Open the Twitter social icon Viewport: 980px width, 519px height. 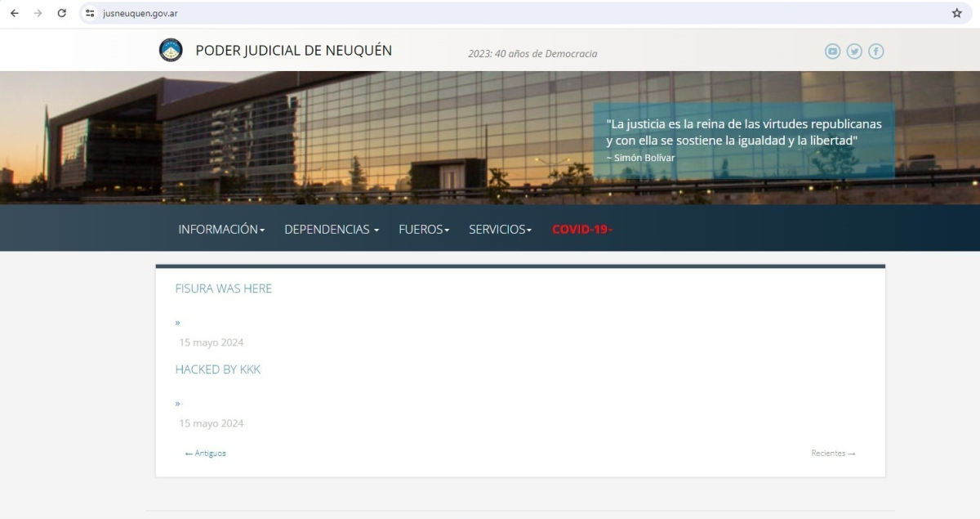point(854,51)
